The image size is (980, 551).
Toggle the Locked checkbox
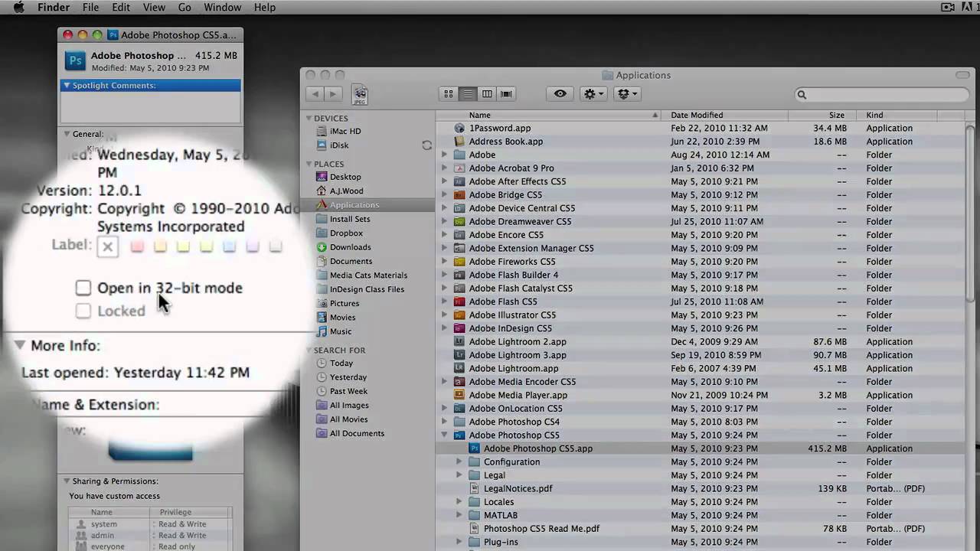83,311
